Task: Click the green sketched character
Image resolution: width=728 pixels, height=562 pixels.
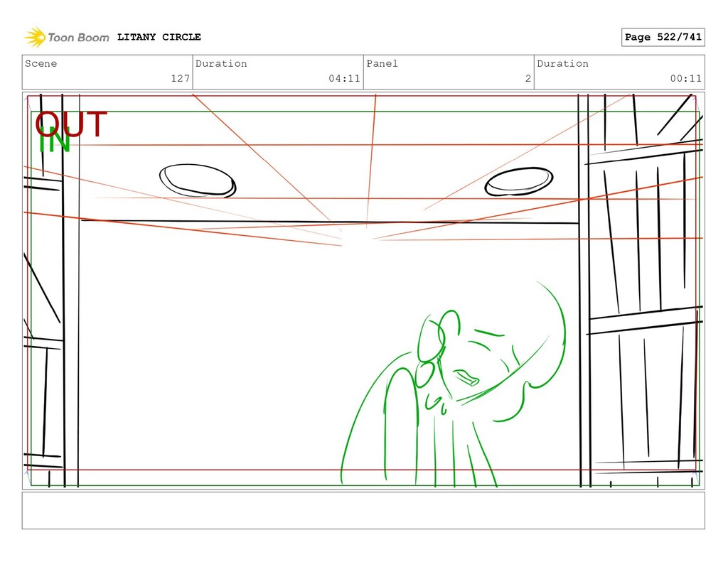Action: pyautogui.click(x=453, y=384)
